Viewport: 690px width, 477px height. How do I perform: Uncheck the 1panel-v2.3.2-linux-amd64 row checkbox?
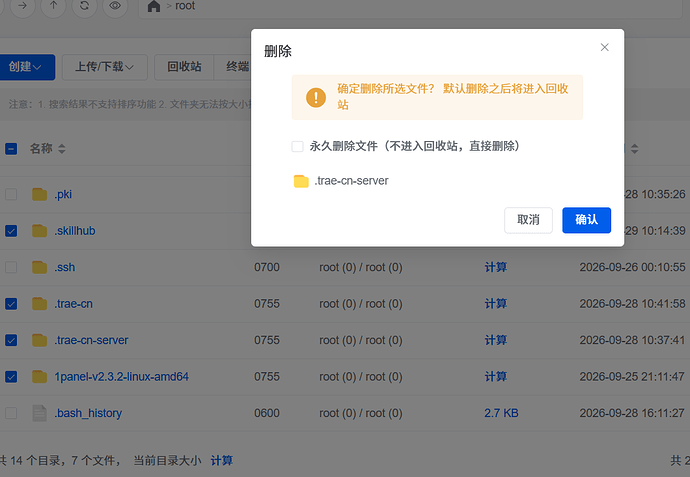[11, 377]
